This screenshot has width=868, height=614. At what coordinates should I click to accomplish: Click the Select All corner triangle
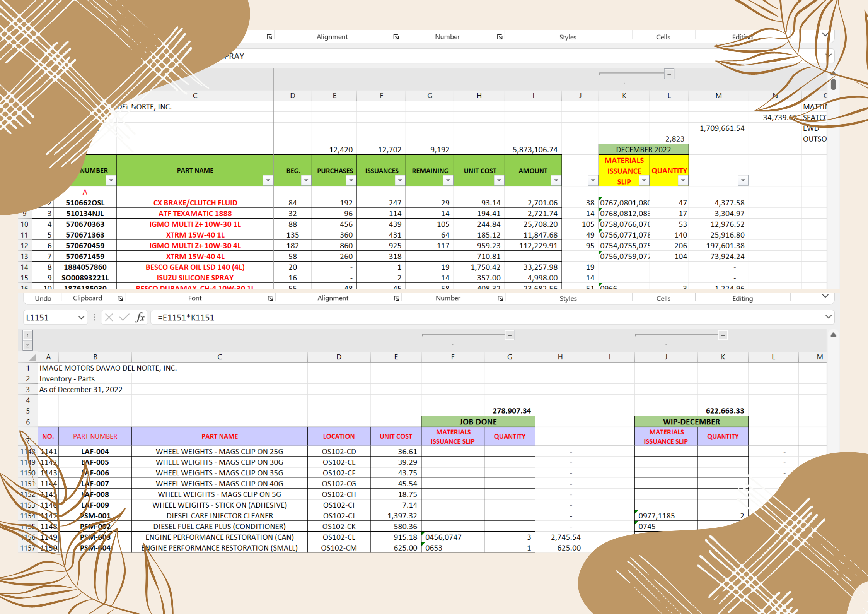tap(33, 357)
